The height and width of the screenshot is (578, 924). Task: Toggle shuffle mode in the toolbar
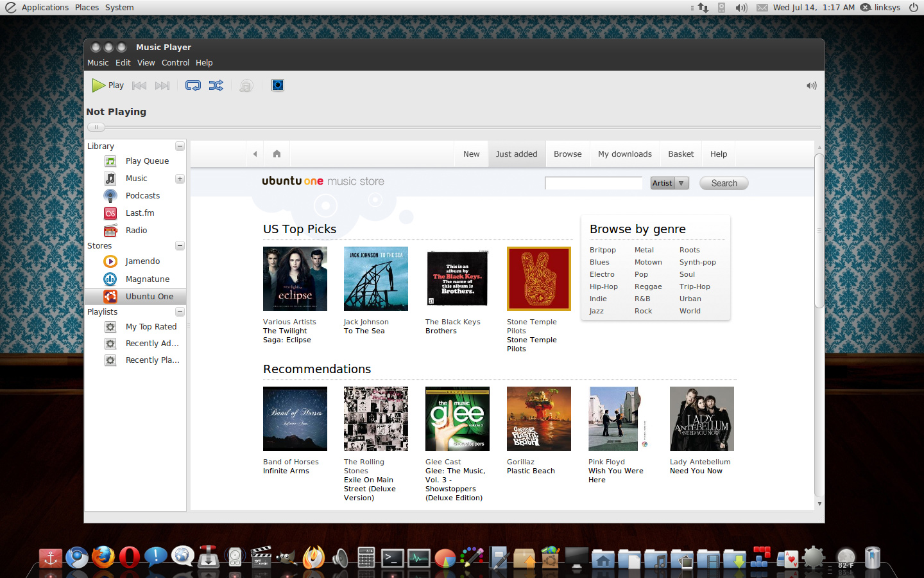point(216,85)
